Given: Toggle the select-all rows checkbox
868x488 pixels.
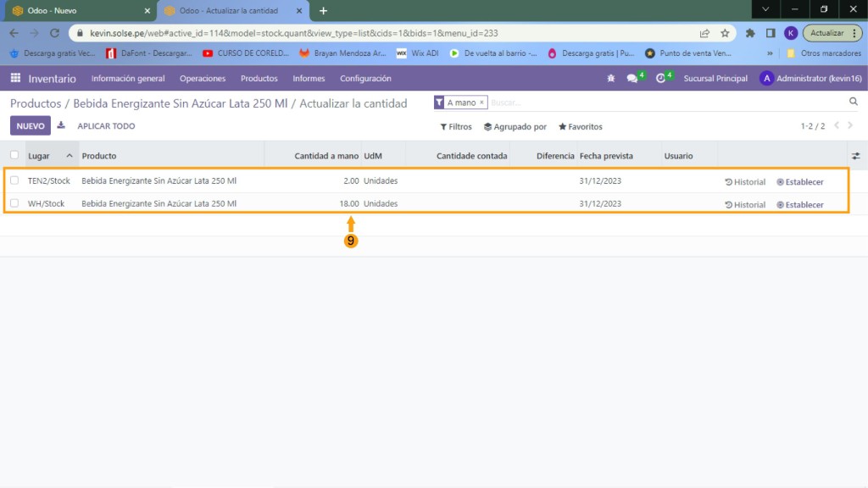Looking at the screenshot, I should 14,155.
